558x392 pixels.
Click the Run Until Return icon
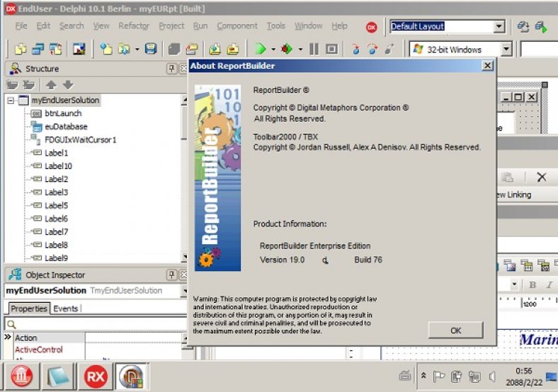(389, 49)
